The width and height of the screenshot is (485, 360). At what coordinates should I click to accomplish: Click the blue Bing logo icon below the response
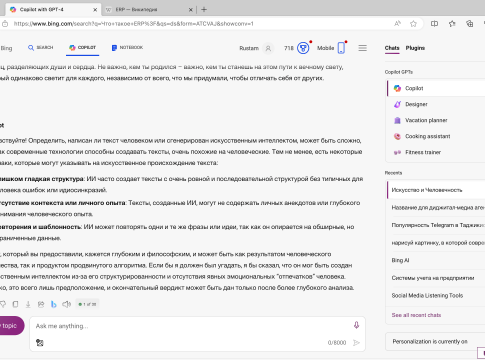[x=53, y=304]
